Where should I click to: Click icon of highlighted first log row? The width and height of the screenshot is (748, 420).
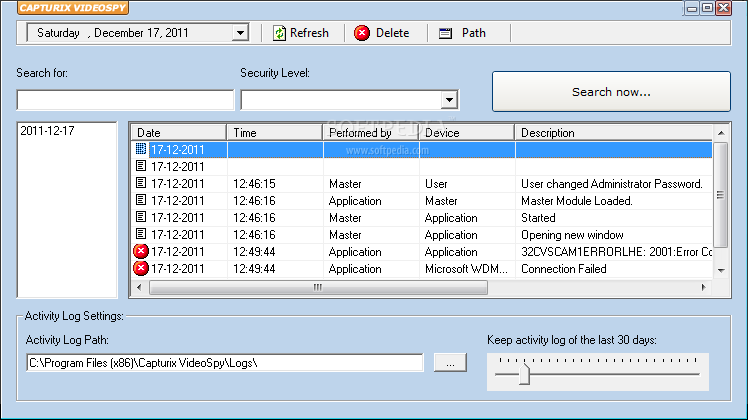141,149
